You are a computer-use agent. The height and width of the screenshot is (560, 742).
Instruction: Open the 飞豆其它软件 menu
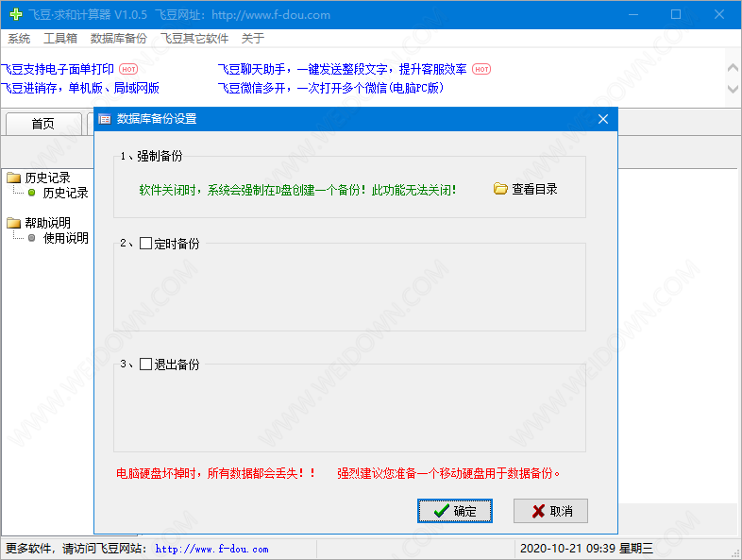[194, 39]
